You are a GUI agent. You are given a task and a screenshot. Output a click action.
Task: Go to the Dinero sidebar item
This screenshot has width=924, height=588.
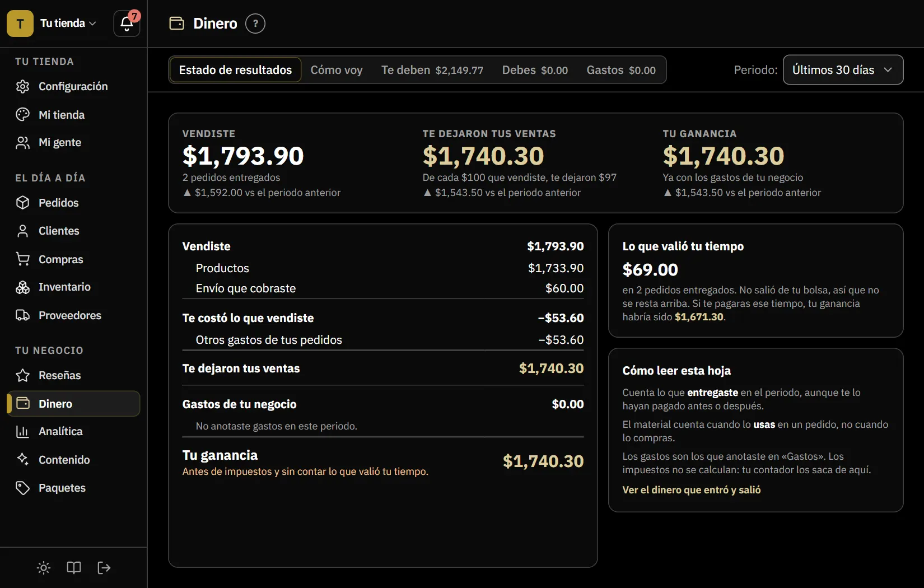point(73,404)
